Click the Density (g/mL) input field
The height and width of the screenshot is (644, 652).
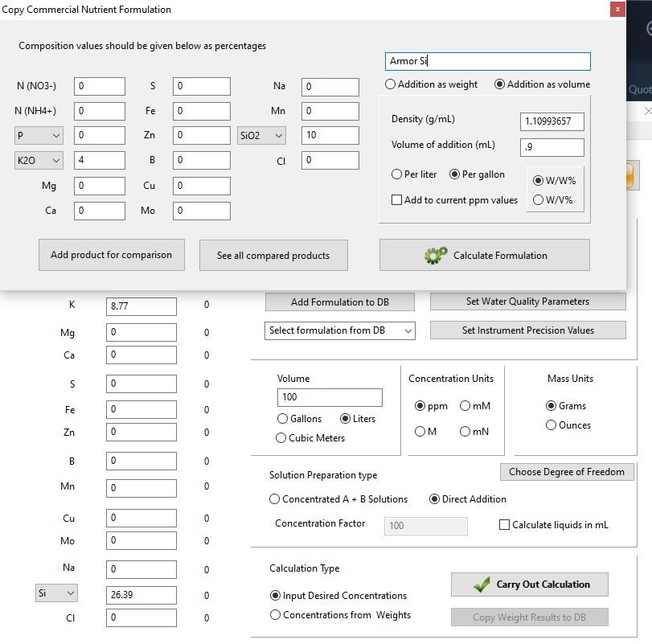552,121
